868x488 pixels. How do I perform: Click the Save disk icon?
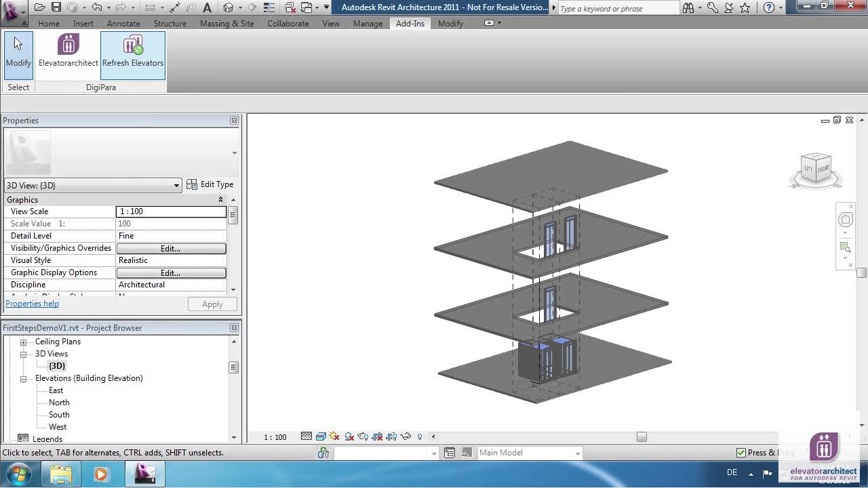(x=56, y=7)
